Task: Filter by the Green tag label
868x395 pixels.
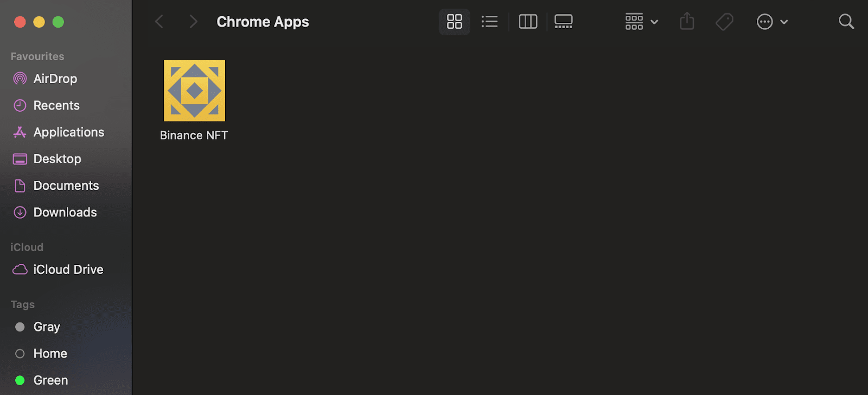Action: (x=51, y=380)
